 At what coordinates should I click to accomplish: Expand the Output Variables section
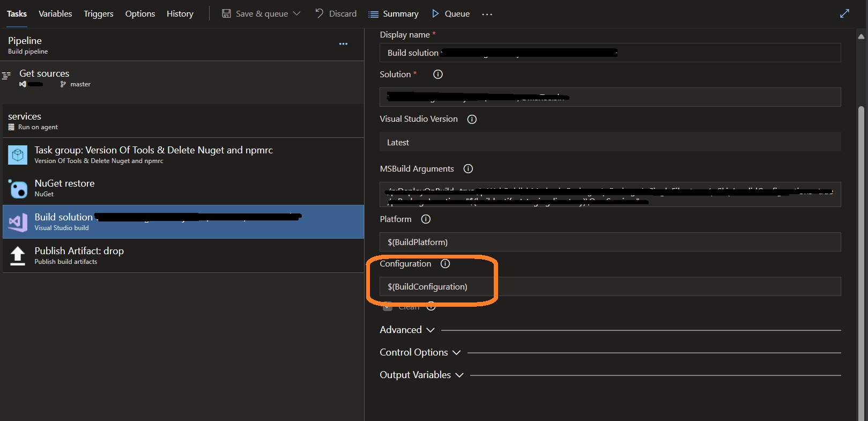point(422,375)
